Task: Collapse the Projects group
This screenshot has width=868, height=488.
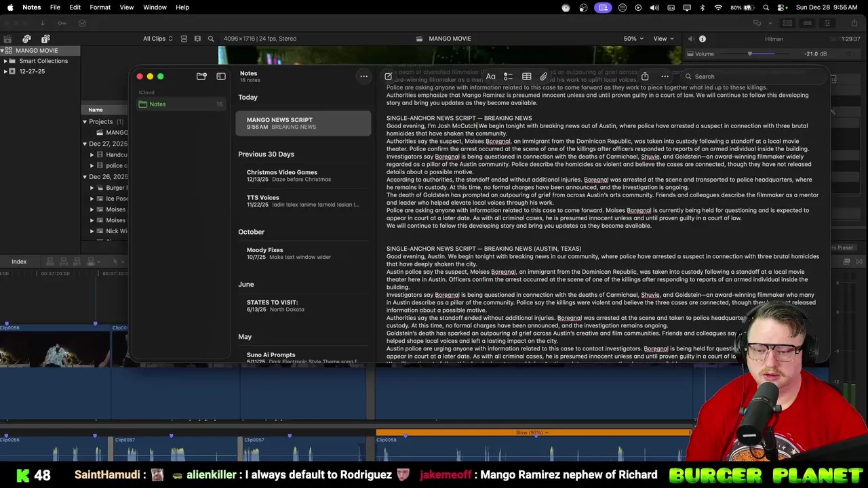Action: (x=85, y=122)
